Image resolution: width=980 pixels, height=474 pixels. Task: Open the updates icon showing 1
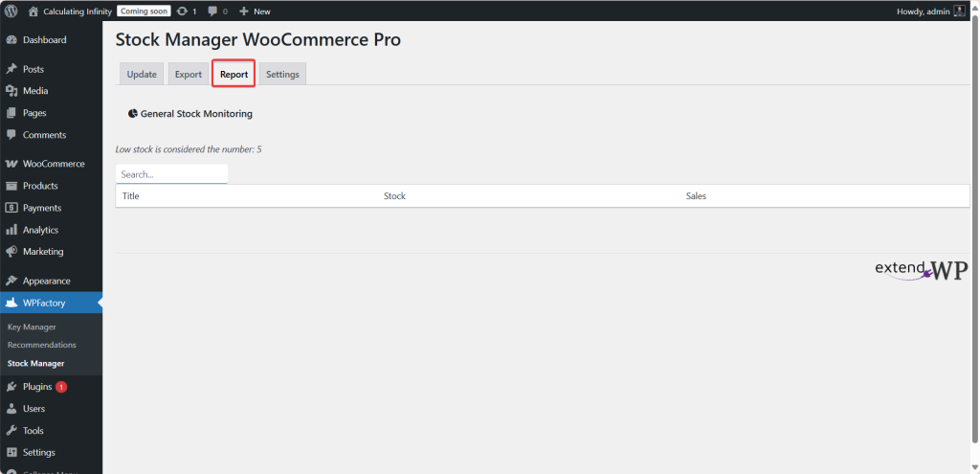[x=182, y=11]
